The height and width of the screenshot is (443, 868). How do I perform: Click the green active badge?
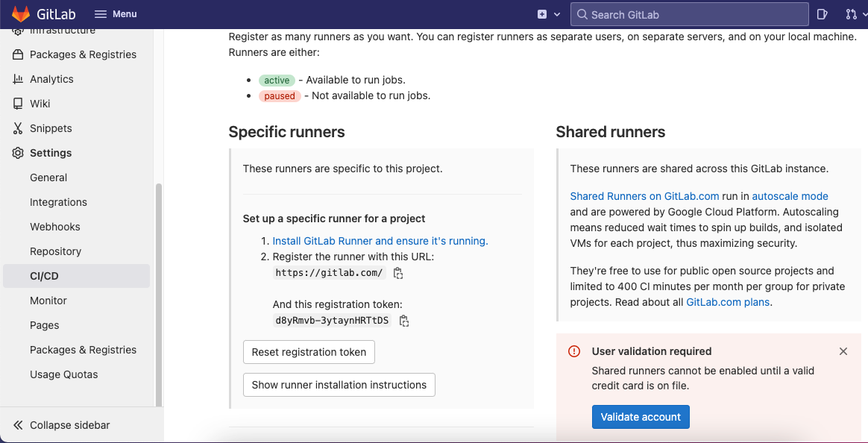click(277, 81)
